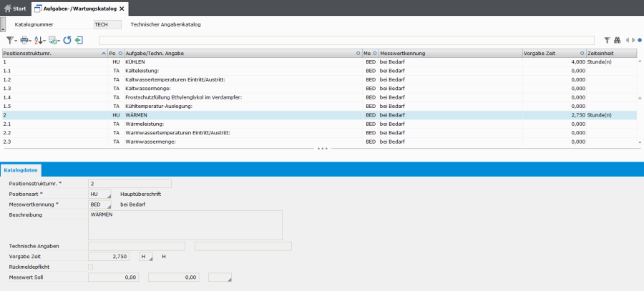
Task: Select the row Kühltemperatur-Auslegung:
Action: pos(320,107)
